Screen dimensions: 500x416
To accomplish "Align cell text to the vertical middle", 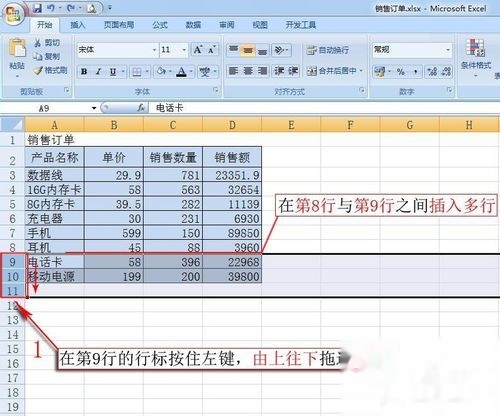I will tap(248, 50).
